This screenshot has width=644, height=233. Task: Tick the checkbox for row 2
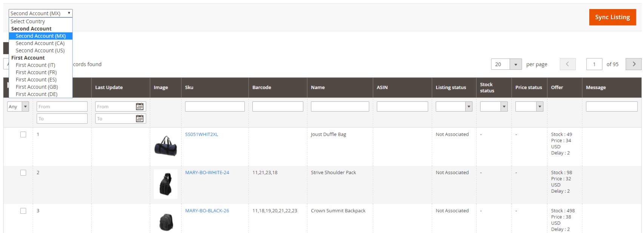(23, 173)
